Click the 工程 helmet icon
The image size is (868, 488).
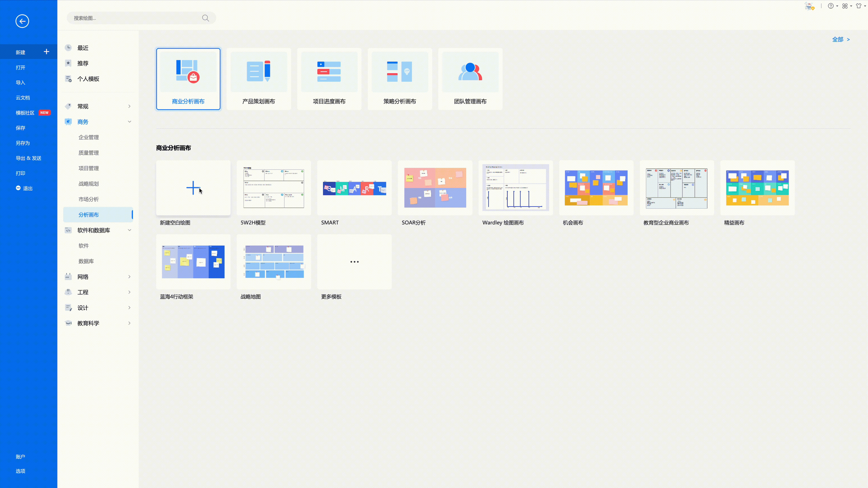click(x=68, y=292)
